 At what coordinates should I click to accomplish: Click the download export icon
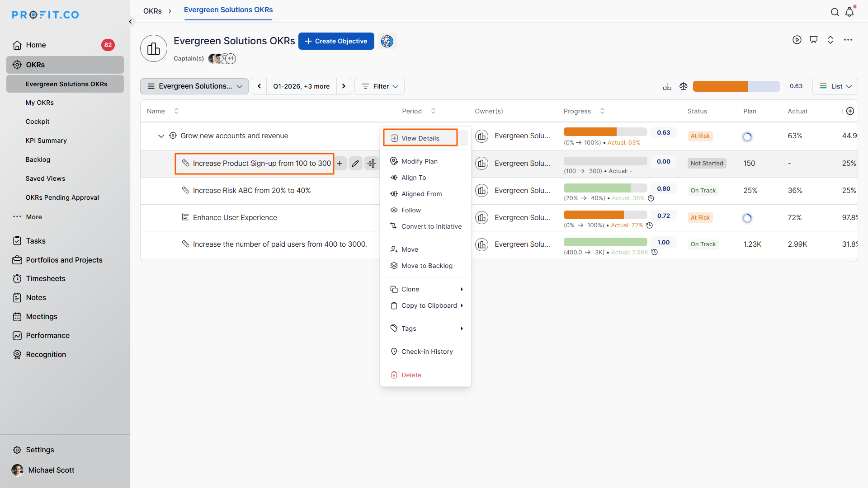(x=667, y=86)
